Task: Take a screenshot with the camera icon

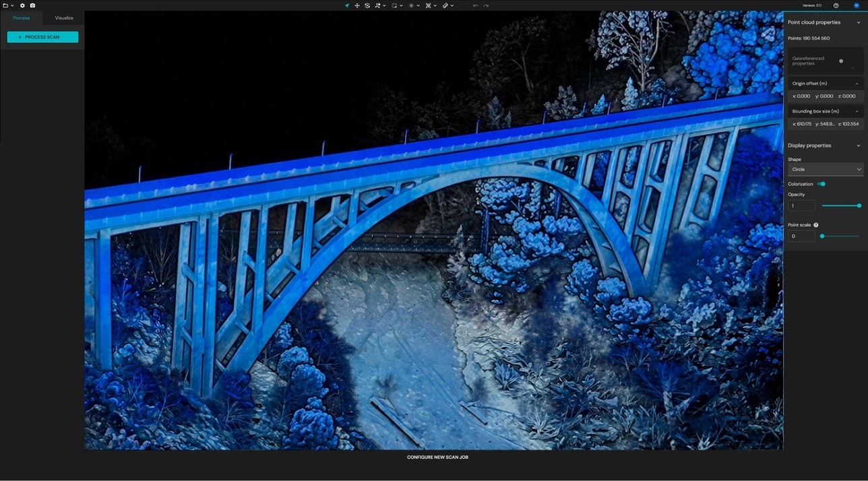Action: click(x=32, y=5)
